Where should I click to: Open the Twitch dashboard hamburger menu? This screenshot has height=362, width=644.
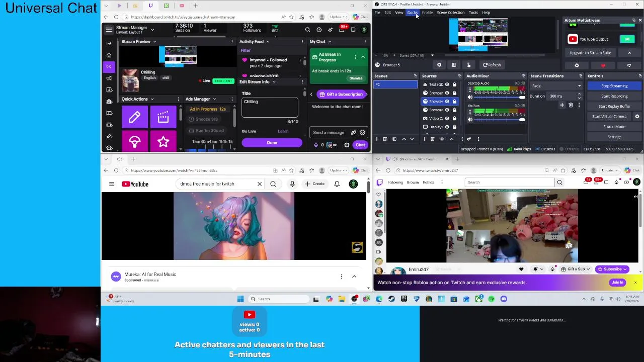point(109,30)
